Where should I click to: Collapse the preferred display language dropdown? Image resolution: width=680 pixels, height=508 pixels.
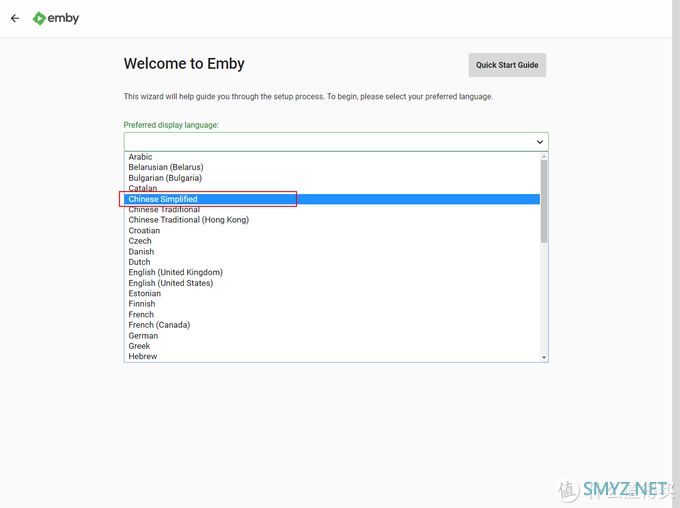336,142
